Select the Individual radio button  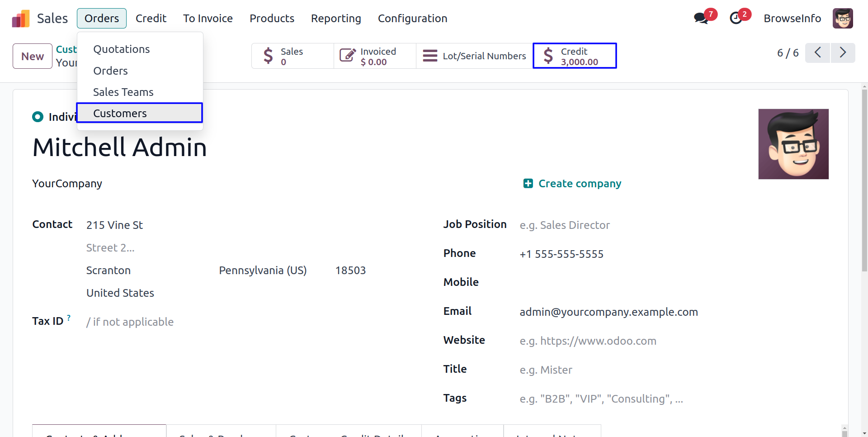(x=38, y=117)
